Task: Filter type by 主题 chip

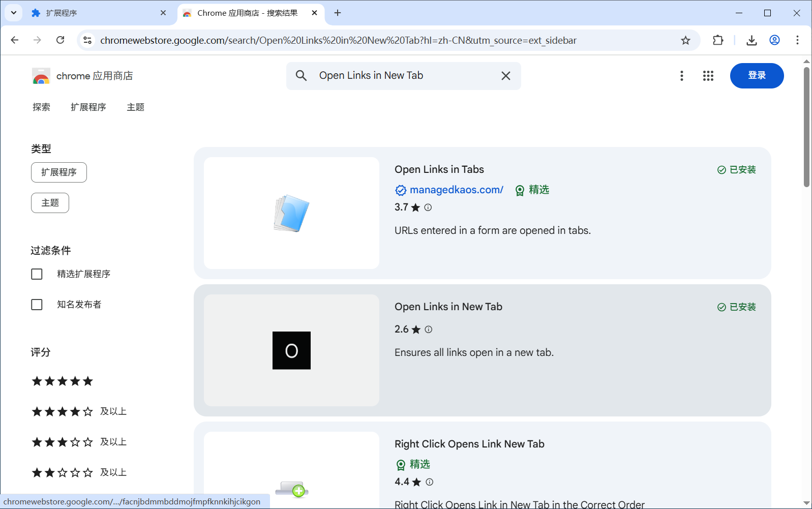Action: click(50, 203)
